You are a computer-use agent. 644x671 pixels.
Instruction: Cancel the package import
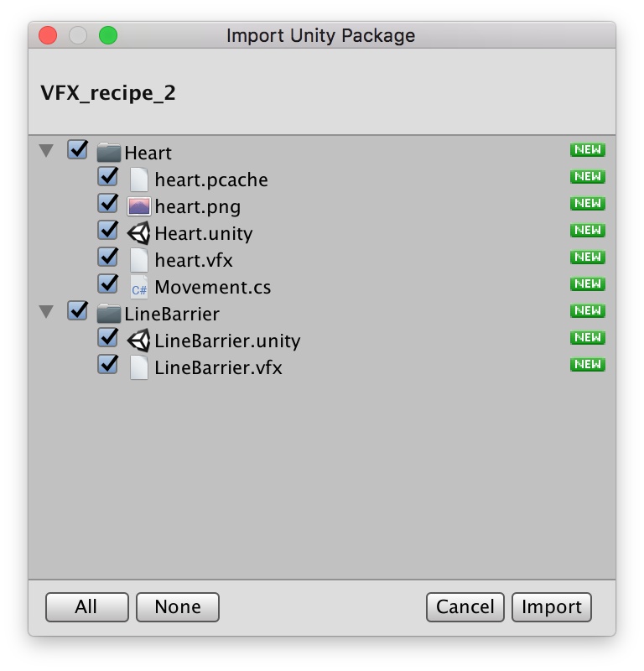click(x=465, y=607)
